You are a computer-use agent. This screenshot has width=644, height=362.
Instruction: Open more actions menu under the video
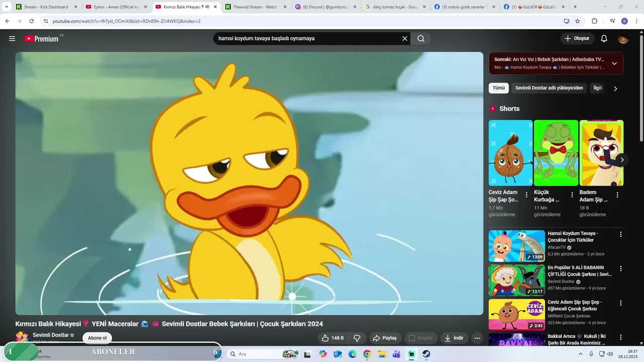click(x=477, y=338)
